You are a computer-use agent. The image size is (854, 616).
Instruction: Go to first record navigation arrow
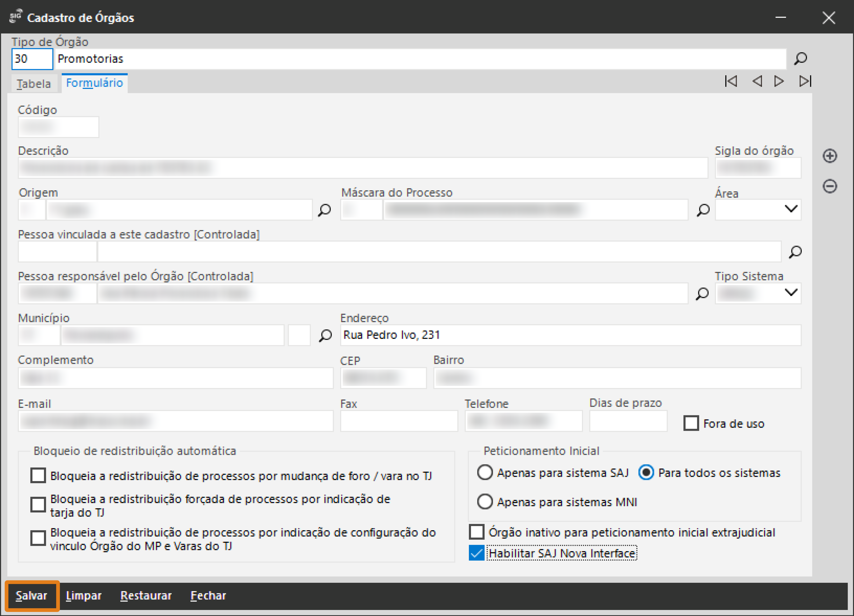(x=731, y=81)
